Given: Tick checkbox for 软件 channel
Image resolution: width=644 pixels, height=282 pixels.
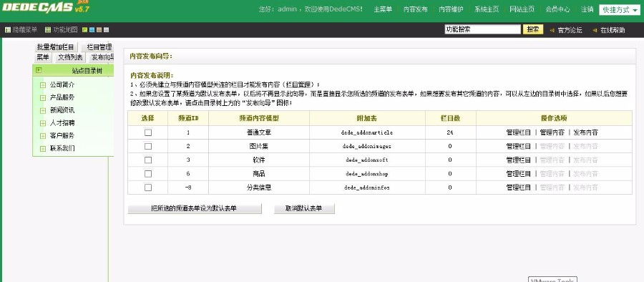Looking at the screenshot, I should click(x=148, y=160).
